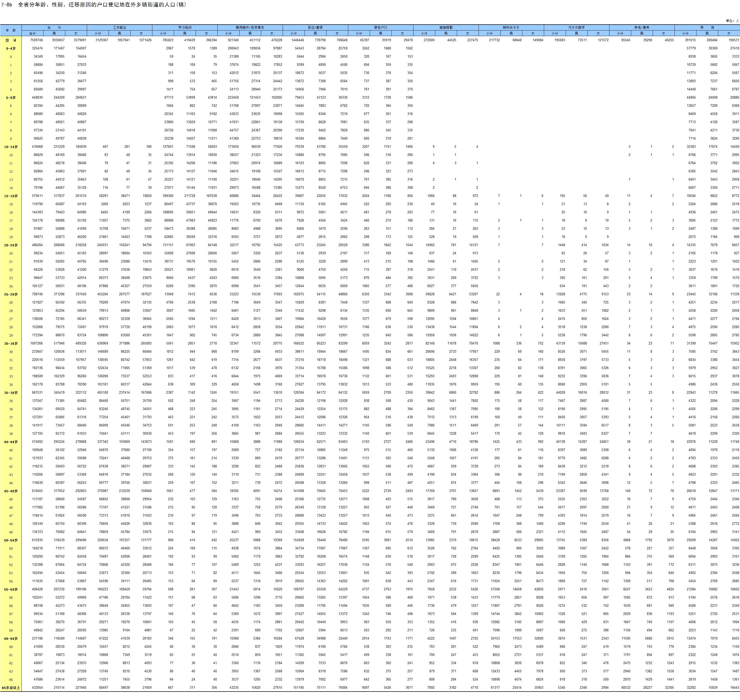Screen dimensions: 740x700
Task: Click the 年龄 header cell
Action: (x=11, y=30)
